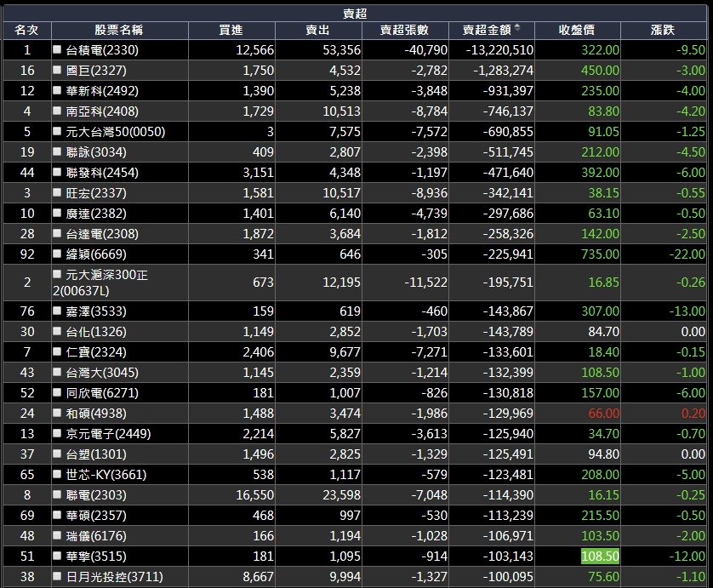This screenshot has height=588, width=713.
Task: Check the 華碩(2357) checkbox
Action: 57,515
